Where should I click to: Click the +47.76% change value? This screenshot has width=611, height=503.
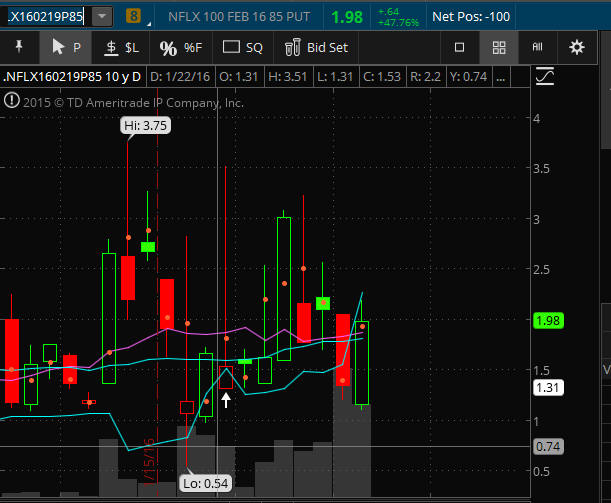(x=398, y=23)
